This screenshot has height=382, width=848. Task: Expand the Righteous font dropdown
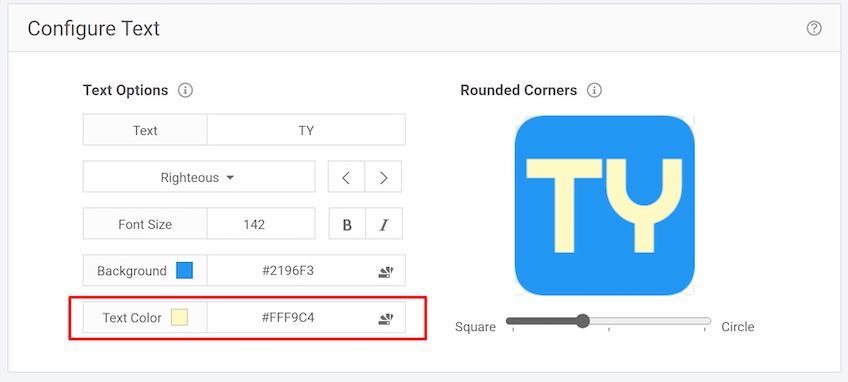[x=199, y=177]
